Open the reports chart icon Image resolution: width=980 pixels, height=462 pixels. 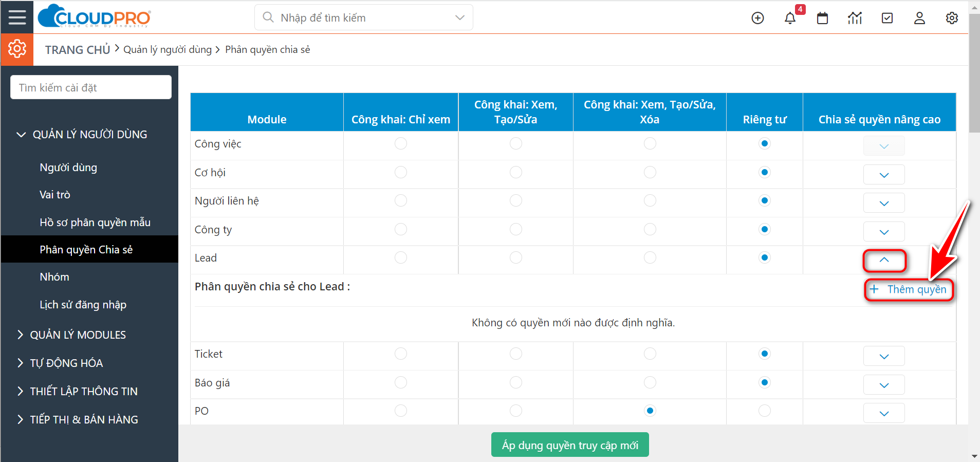(x=855, y=18)
